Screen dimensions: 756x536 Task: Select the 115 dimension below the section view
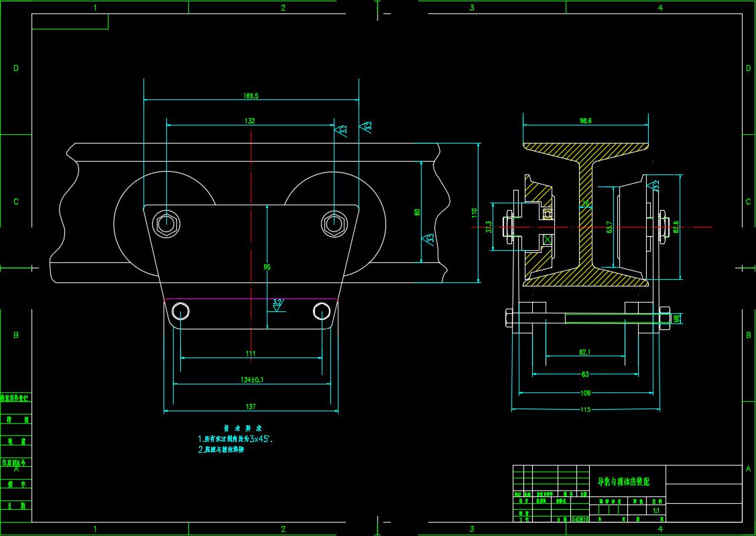[x=585, y=409]
